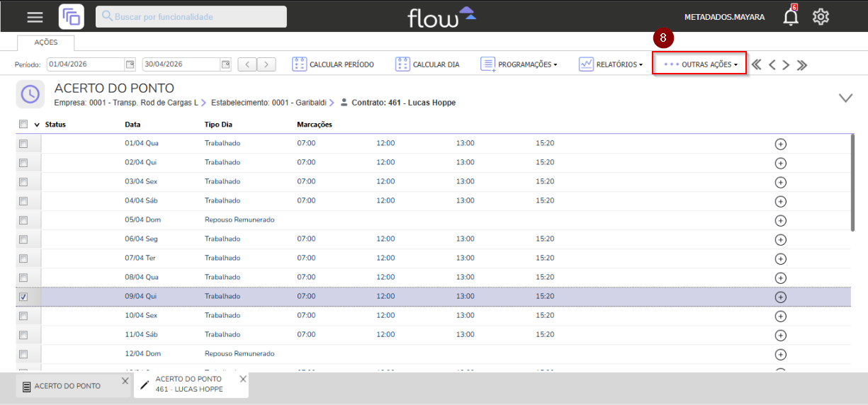868x405 pixels.
Task: Open the hamburger main menu
Action: coord(34,17)
